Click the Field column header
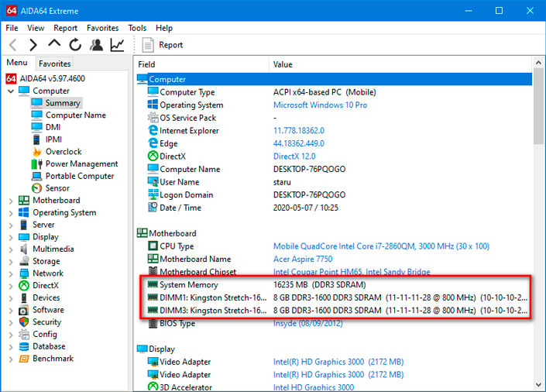The height and width of the screenshot is (392, 546). tap(202, 64)
